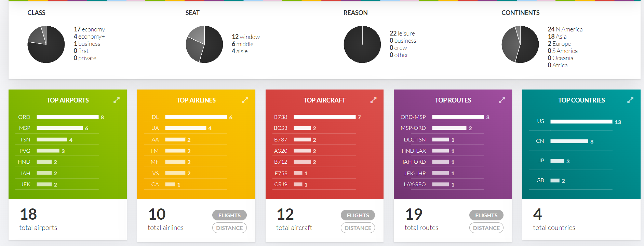644x246 pixels.
Task: Click the ORD-MSP route label
Action: click(x=413, y=117)
